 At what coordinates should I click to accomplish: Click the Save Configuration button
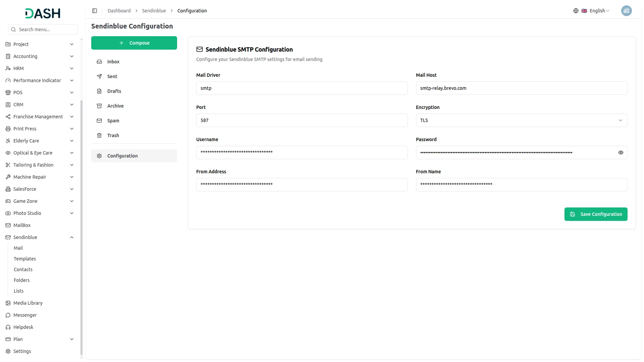coord(596,214)
